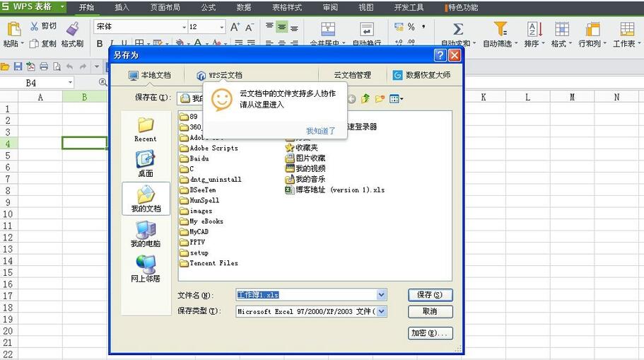Click the Sort A-Z icon
The height and width of the screenshot is (360, 644).
534,29
